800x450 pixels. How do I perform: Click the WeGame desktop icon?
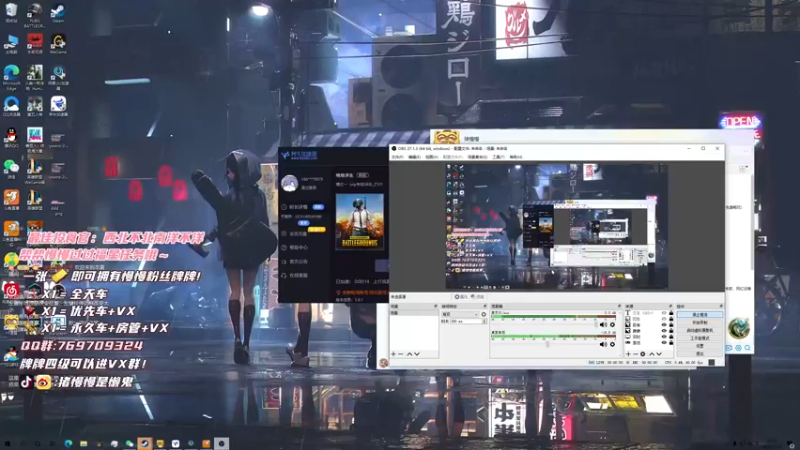[58, 43]
